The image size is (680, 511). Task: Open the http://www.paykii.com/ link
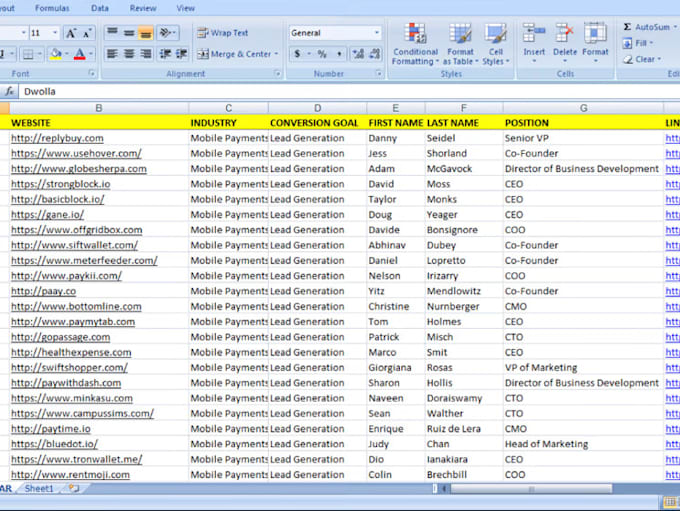tap(66, 276)
